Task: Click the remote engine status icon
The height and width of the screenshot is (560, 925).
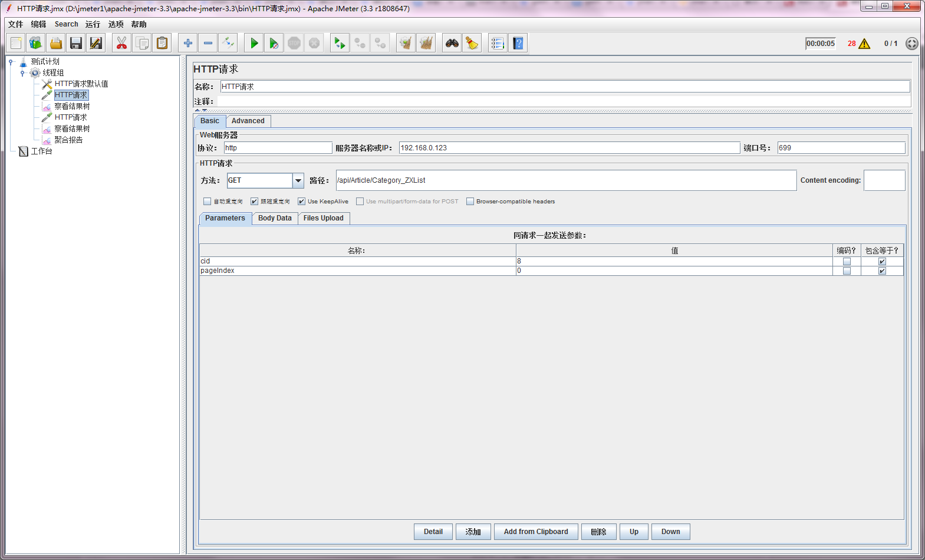Action: (x=911, y=44)
